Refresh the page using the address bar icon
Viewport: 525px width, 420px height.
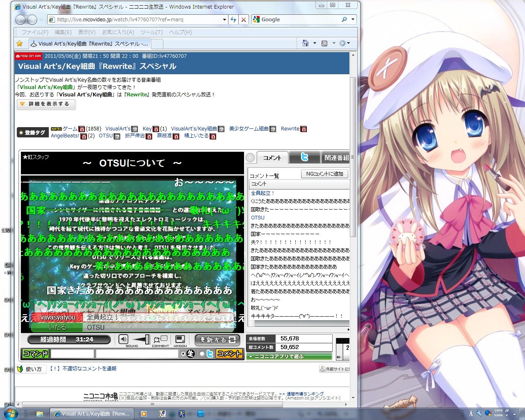tap(233, 19)
